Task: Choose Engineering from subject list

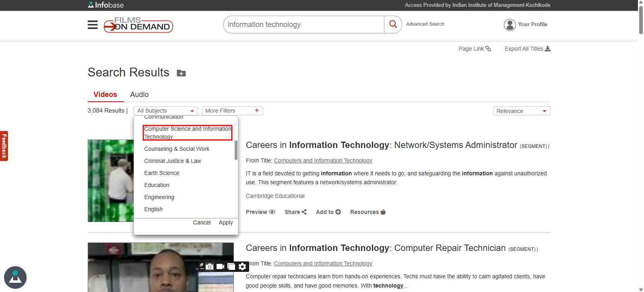Action: pyautogui.click(x=159, y=197)
